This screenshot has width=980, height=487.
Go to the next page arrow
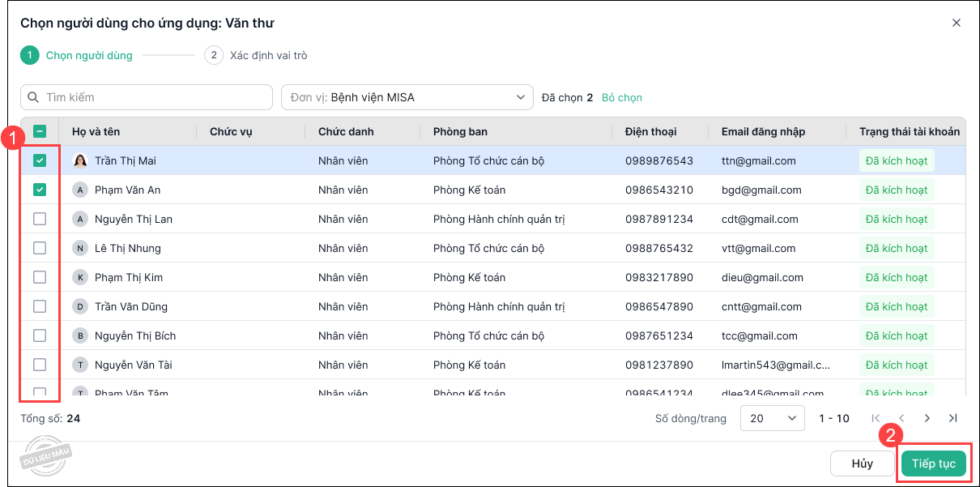tap(927, 418)
